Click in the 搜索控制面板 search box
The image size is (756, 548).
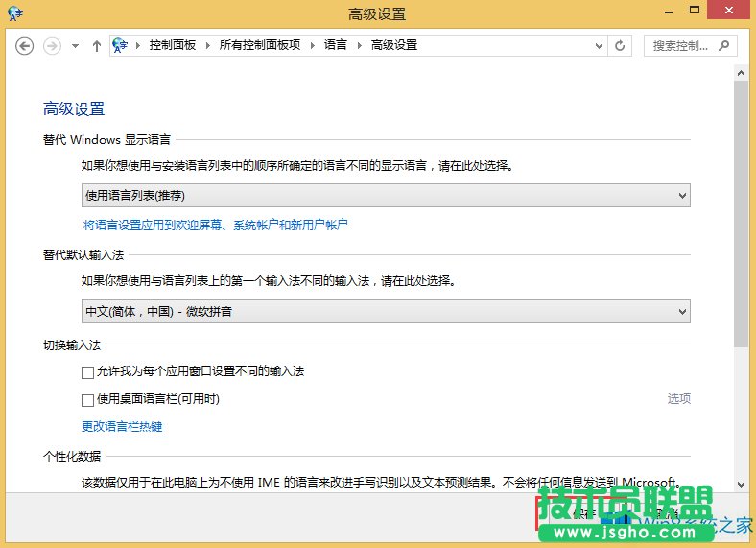[679, 45]
